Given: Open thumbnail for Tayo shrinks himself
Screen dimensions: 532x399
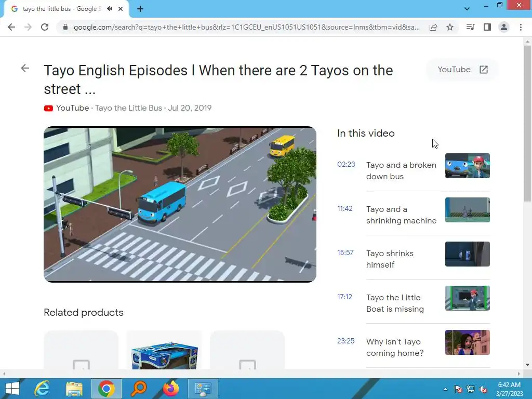Looking at the screenshot, I should [467, 254].
